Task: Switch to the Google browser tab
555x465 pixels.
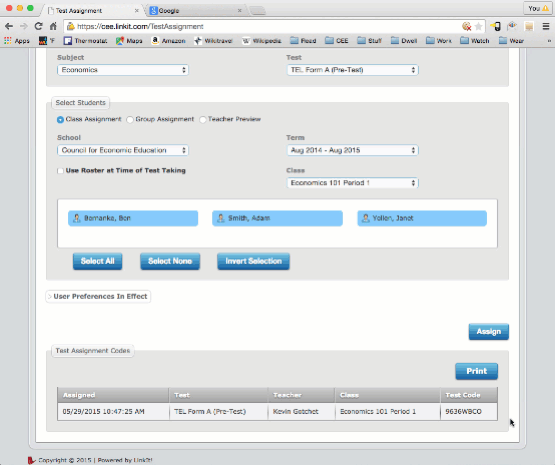Action: coord(194,11)
